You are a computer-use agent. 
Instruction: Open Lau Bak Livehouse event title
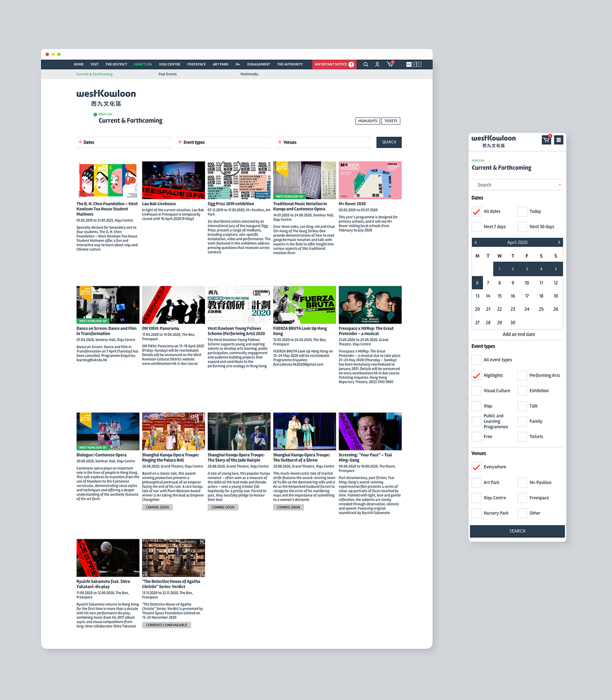click(x=159, y=204)
